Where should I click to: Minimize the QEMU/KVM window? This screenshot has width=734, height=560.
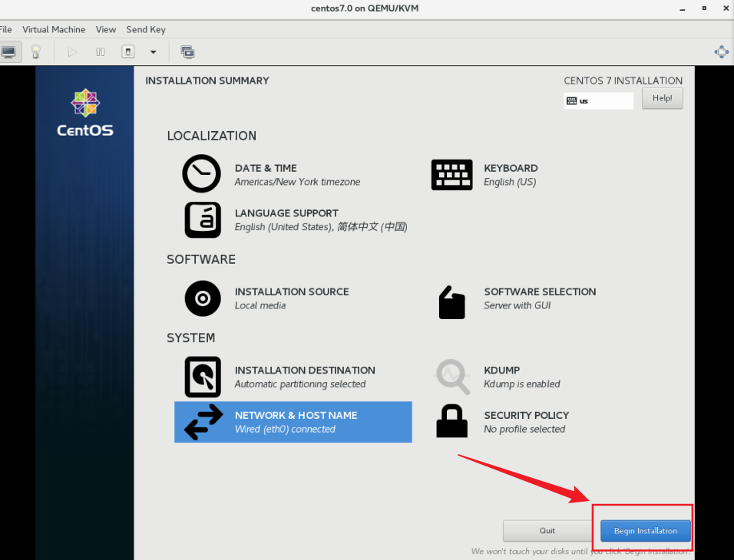(682, 8)
